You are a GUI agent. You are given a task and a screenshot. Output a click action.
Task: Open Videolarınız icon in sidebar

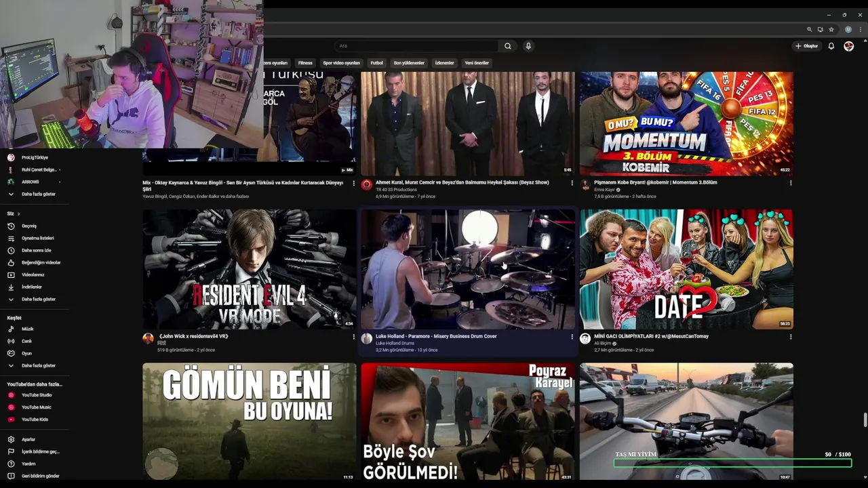pos(11,274)
